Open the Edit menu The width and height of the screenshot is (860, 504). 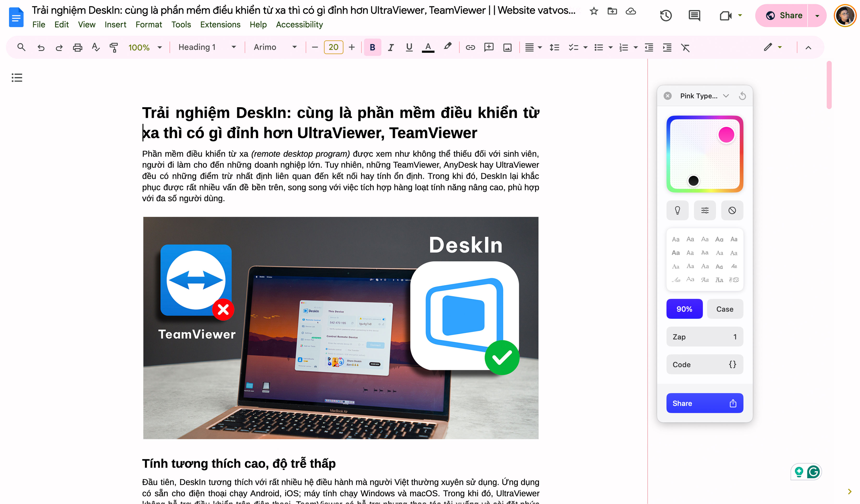pyautogui.click(x=62, y=24)
